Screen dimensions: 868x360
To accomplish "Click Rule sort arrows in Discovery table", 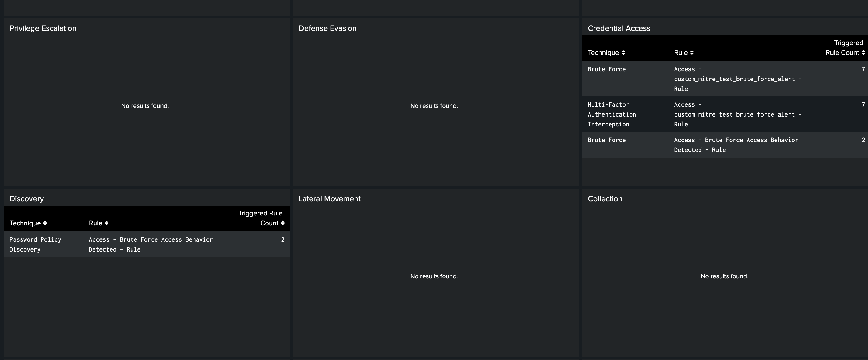I will click(107, 223).
